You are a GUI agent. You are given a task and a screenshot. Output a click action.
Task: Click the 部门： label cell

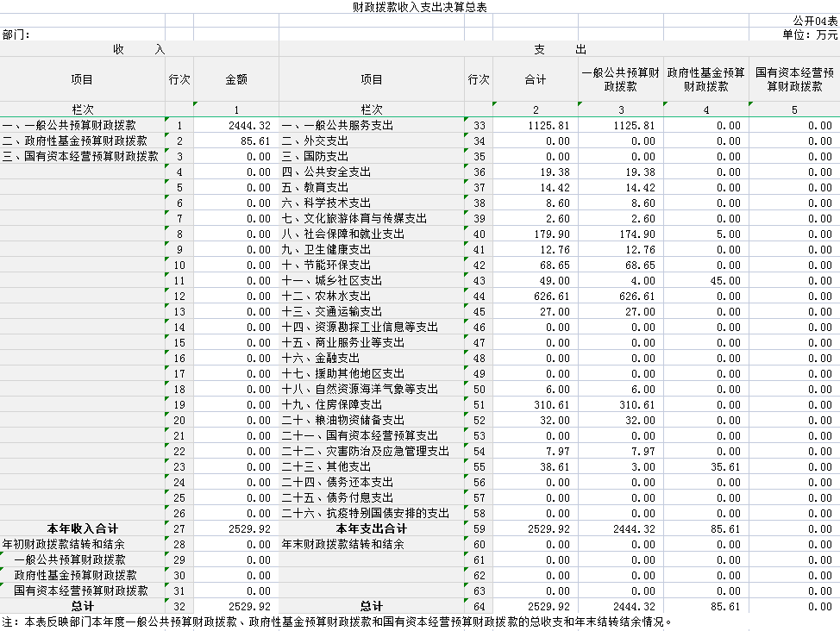click(x=17, y=35)
